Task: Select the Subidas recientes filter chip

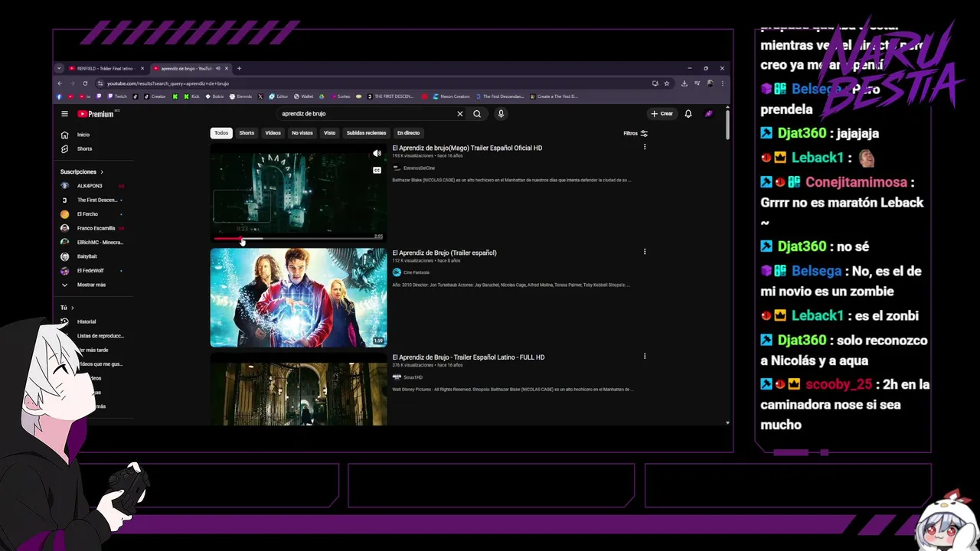Action: [367, 133]
